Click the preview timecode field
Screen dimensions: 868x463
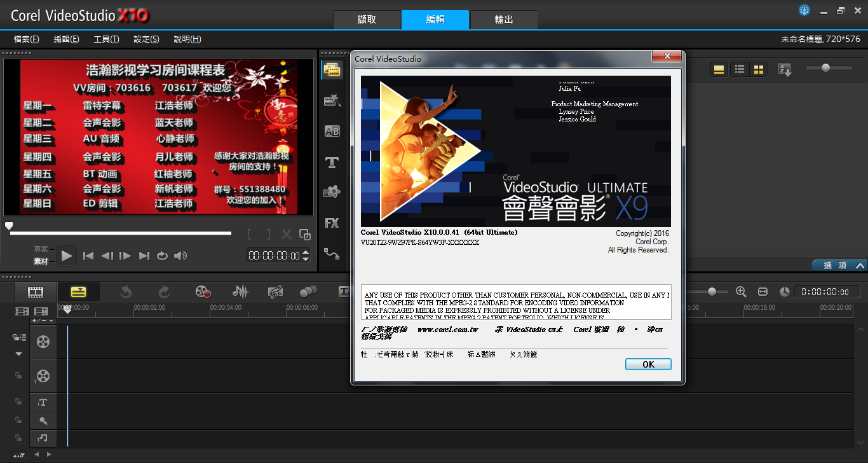(274, 256)
